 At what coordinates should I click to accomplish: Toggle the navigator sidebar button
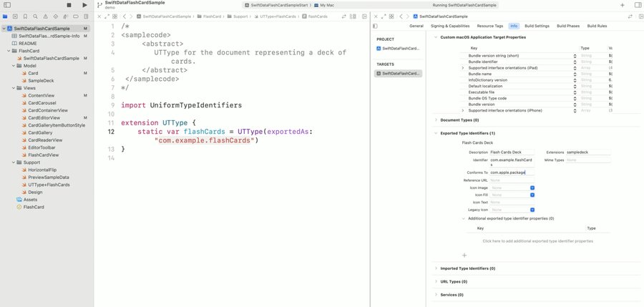(x=6, y=5)
